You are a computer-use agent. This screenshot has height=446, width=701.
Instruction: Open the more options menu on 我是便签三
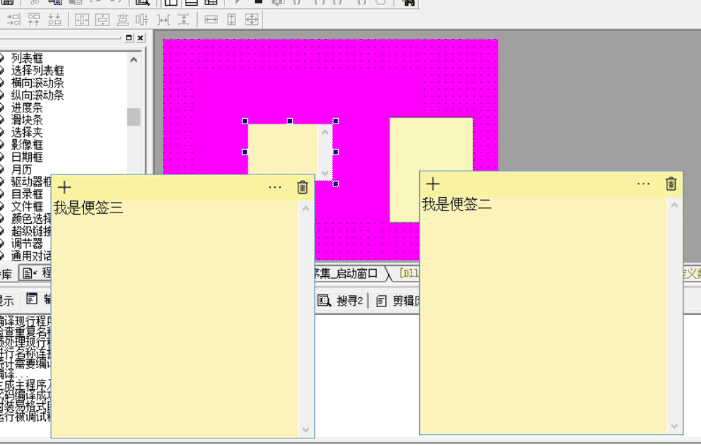[276, 187]
